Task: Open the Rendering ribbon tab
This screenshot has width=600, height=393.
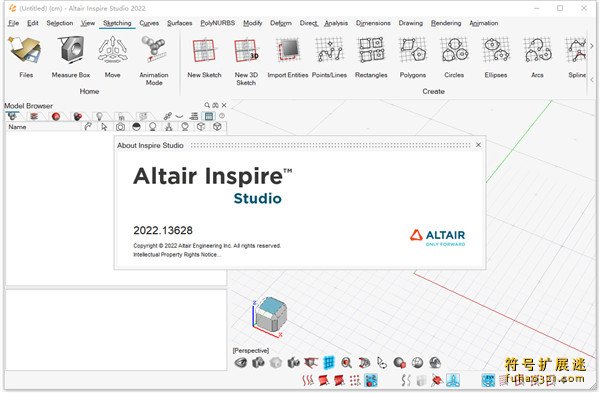Action: point(446,23)
